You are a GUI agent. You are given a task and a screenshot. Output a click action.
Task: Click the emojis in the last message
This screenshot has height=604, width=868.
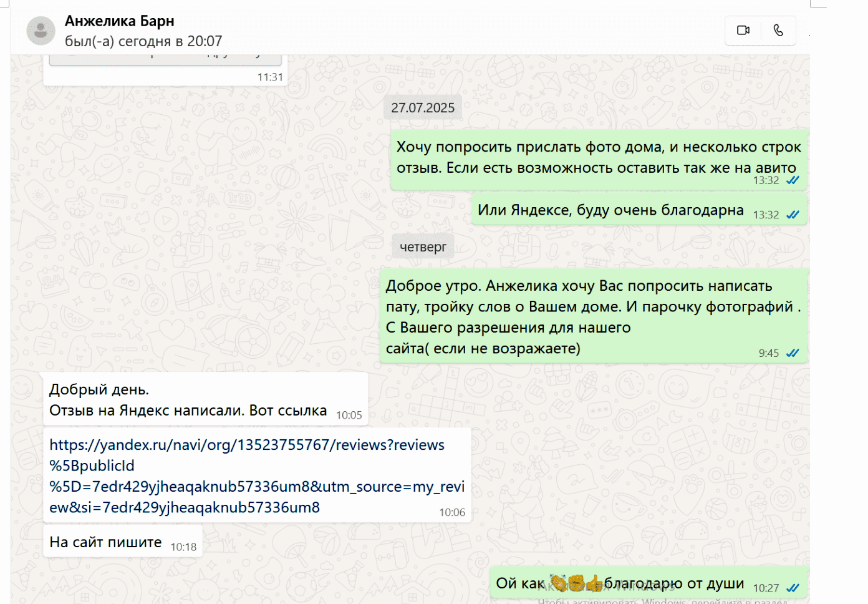point(577,583)
